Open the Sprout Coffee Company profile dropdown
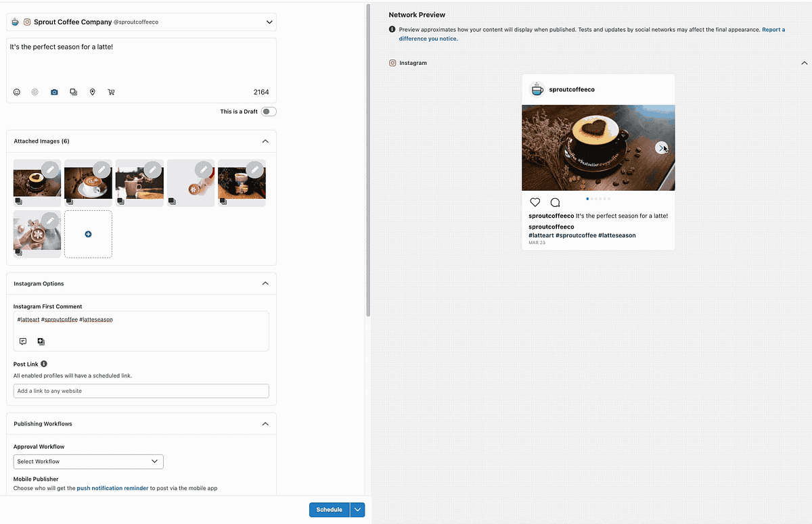Image resolution: width=812 pixels, height=524 pixels. (269, 21)
